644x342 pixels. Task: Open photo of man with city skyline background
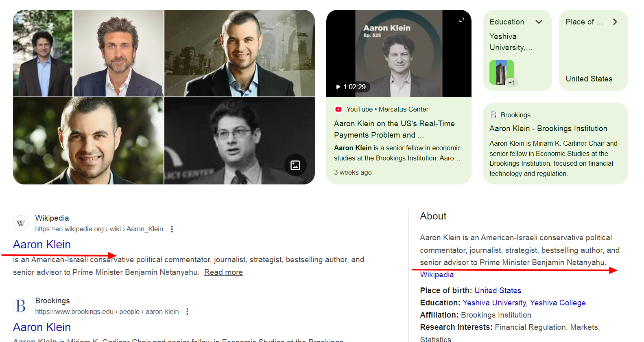[240, 53]
